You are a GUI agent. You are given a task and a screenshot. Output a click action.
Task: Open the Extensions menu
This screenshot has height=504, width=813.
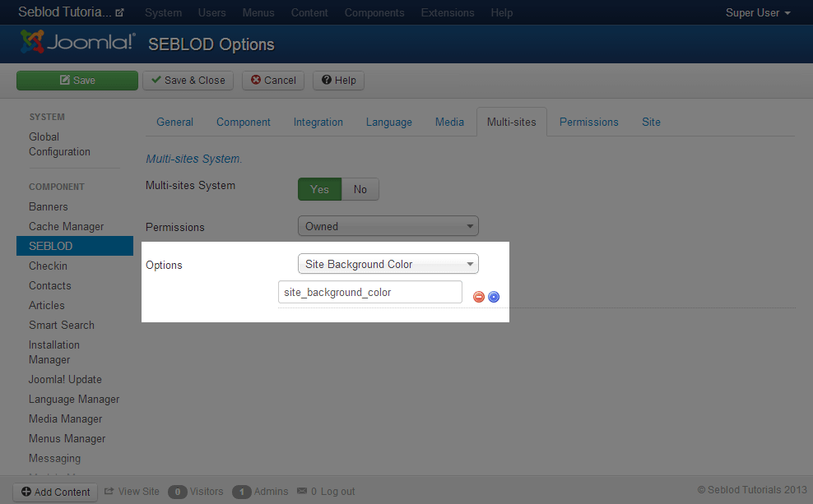[x=448, y=13]
